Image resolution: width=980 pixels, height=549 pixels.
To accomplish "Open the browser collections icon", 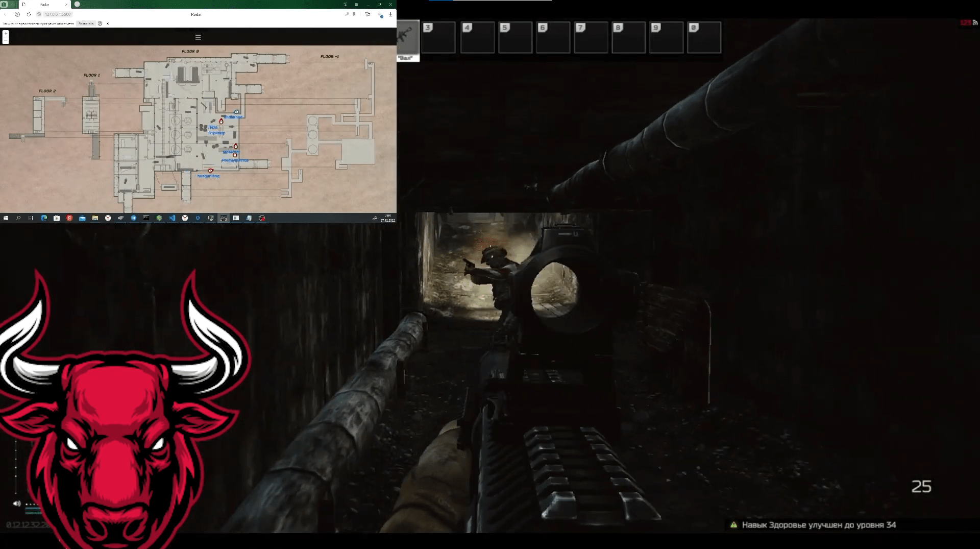I will [367, 14].
